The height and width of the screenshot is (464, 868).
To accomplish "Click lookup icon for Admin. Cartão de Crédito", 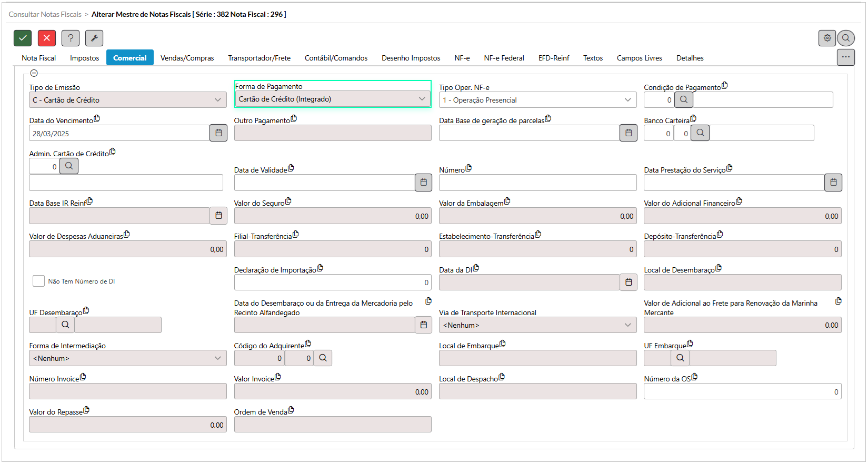I will click(x=69, y=166).
